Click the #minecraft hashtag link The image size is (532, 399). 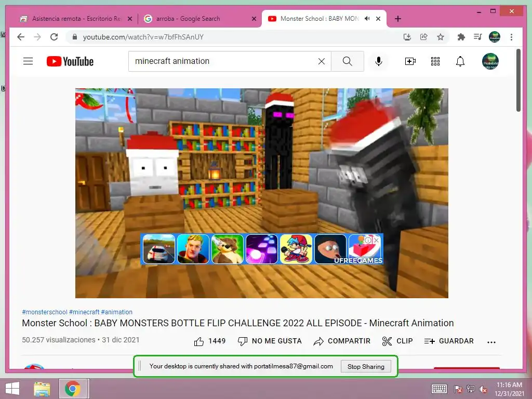tap(84, 312)
